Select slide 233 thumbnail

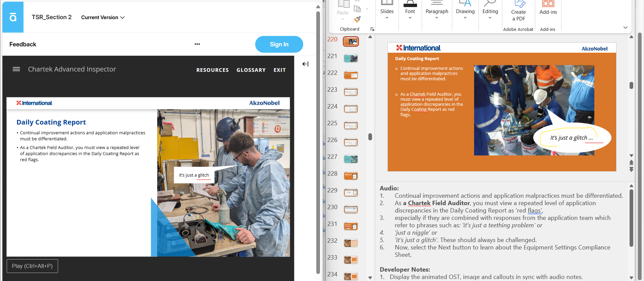tap(351, 260)
